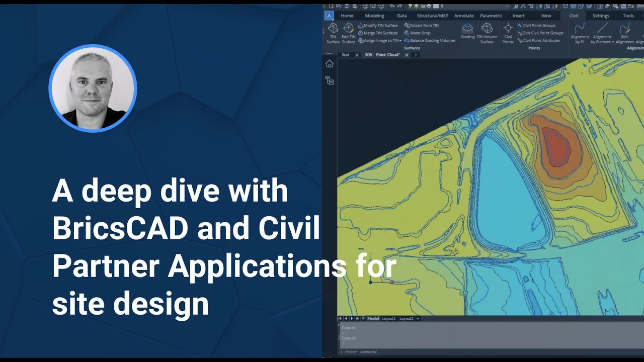Image resolution: width=644 pixels, height=362 pixels.
Task: Click the Undo arrow in quick access toolbar
Action: [392, 6]
